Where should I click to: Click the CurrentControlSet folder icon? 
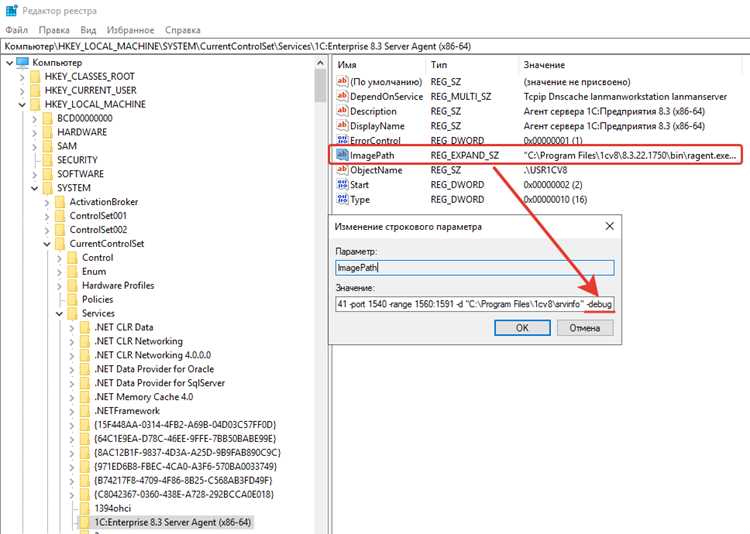[60, 244]
